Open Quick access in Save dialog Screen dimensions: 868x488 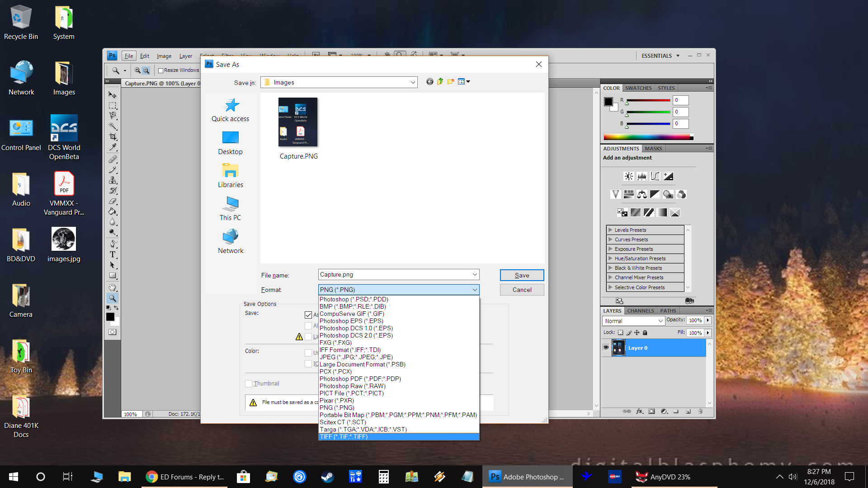[x=230, y=110]
